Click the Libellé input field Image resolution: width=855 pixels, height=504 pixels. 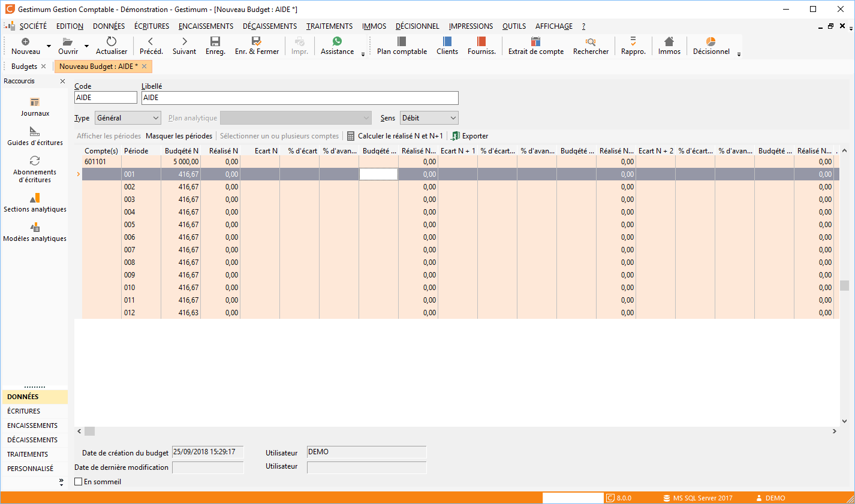coord(300,98)
